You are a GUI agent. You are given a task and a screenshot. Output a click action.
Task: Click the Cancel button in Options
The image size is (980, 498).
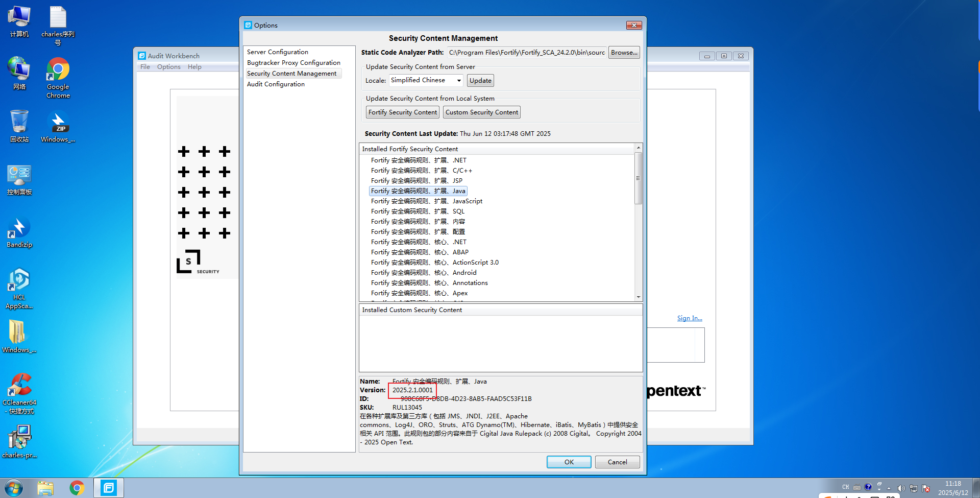tap(618, 462)
